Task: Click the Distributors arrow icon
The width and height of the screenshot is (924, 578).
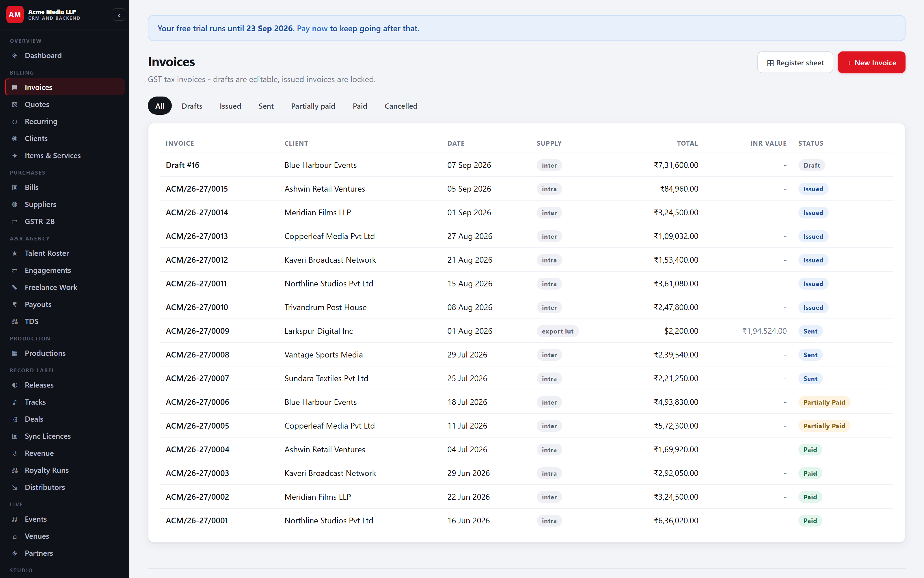Action: tap(14, 488)
